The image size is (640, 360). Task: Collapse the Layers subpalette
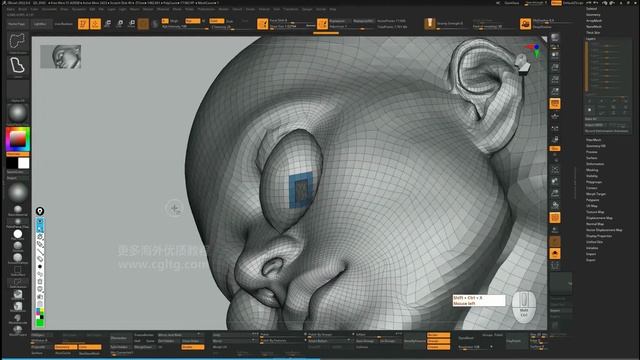click(591, 39)
